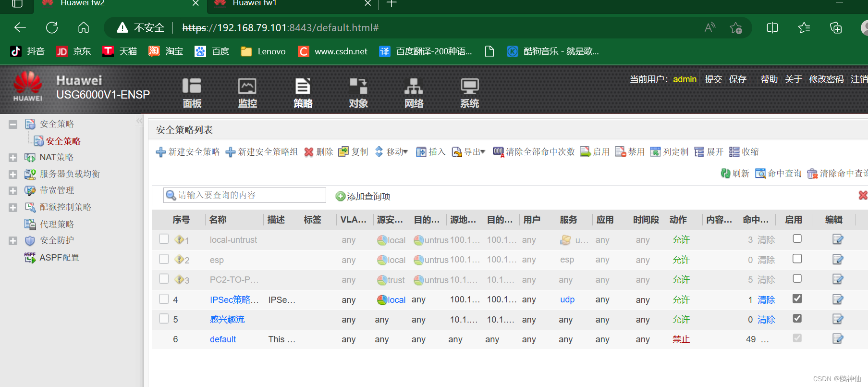Open the 对象 objects icon

(x=358, y=93)
